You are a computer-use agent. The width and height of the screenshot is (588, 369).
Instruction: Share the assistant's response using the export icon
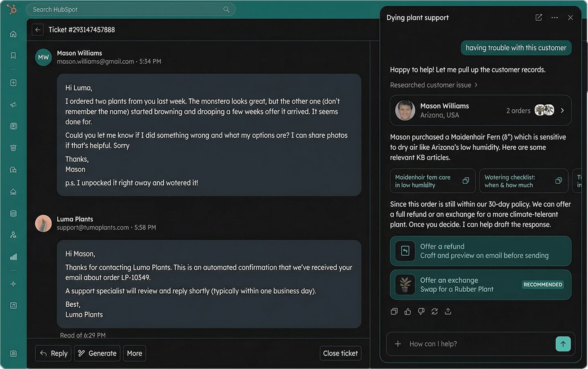click(x=448, y=311)
